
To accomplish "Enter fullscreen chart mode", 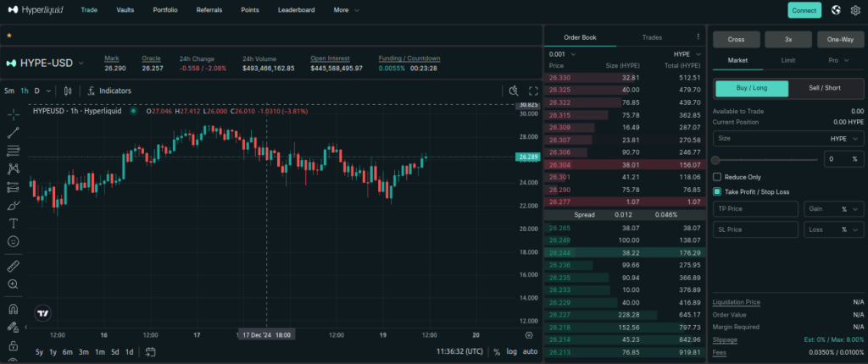I will pos(533,91).
